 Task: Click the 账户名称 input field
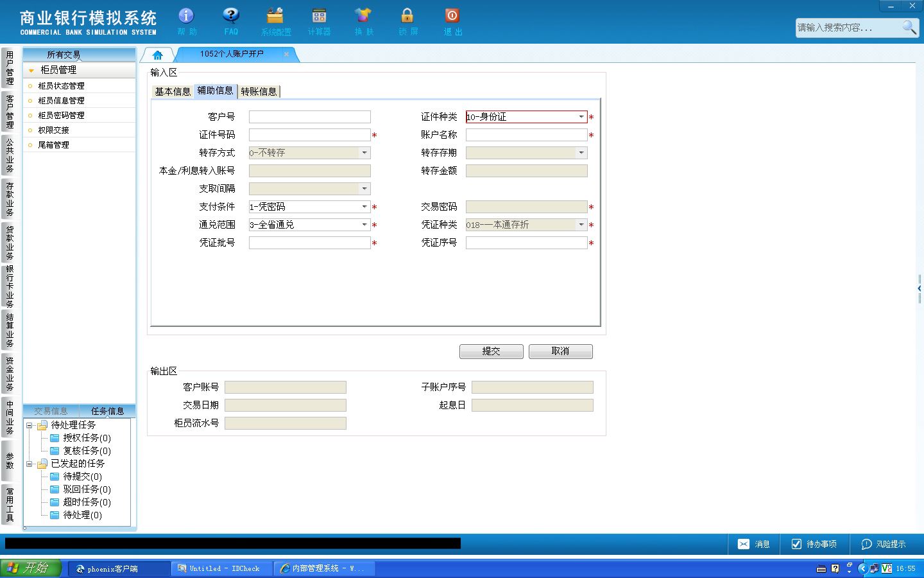[x=526, y=135]
